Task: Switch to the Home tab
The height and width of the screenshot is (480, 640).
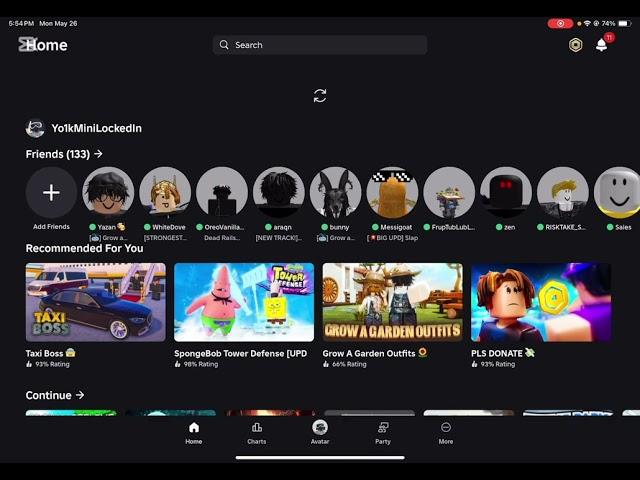Action: [194, 433]
